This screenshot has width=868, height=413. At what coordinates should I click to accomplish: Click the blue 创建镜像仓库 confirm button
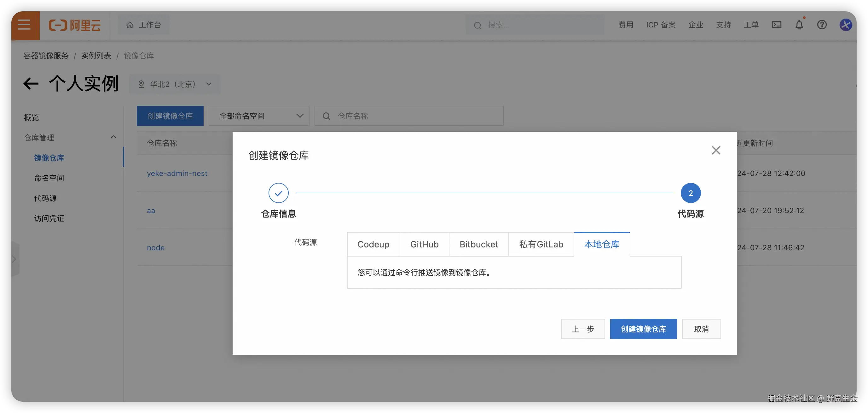643,329
